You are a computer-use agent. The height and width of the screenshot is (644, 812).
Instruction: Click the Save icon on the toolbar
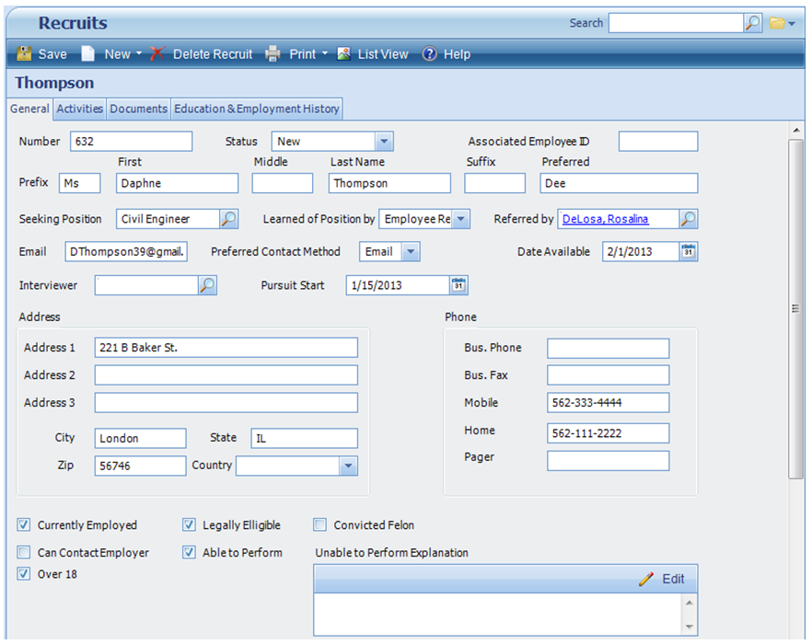point(24,53)
